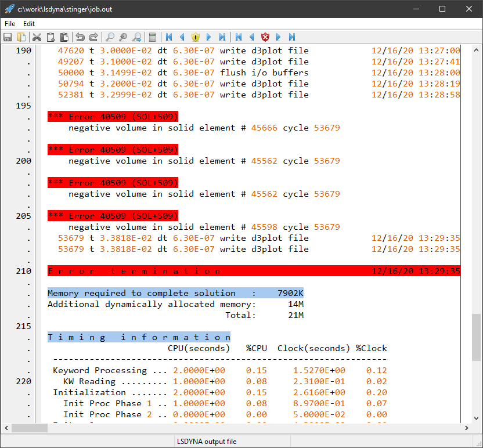Click 'Additional dynamically allocated memory' line

[175, 304]
